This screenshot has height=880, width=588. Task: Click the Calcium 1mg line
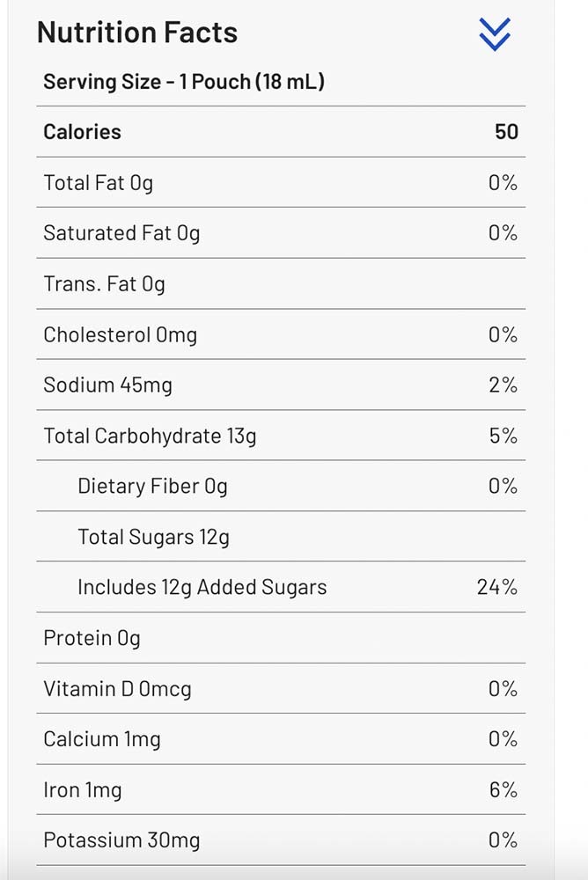pyautogui.click(x=102, y=740)
